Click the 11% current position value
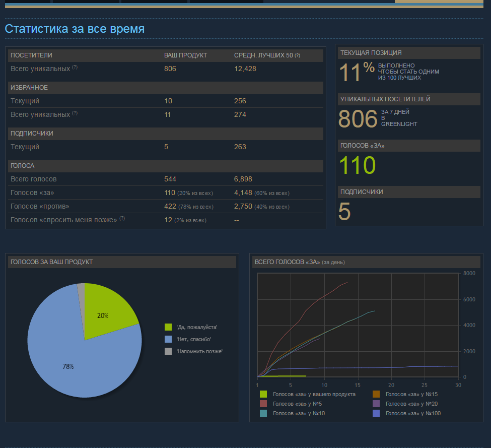 pos(357,72)
